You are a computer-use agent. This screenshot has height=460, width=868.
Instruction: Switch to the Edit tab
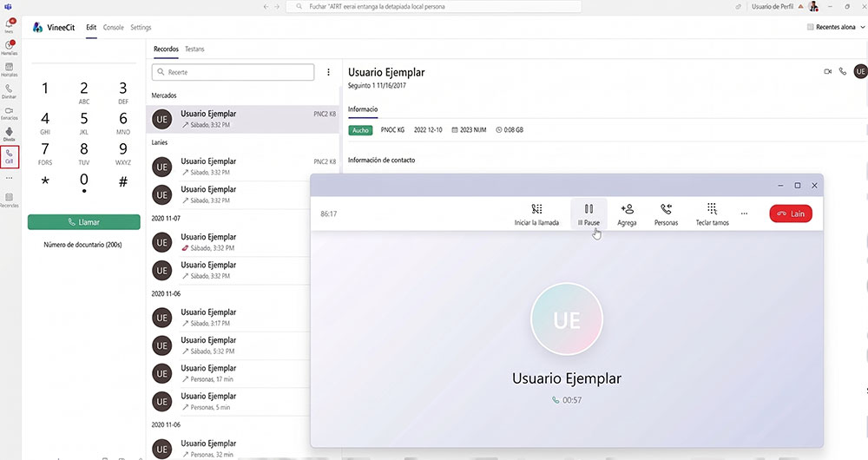(91, 27)
